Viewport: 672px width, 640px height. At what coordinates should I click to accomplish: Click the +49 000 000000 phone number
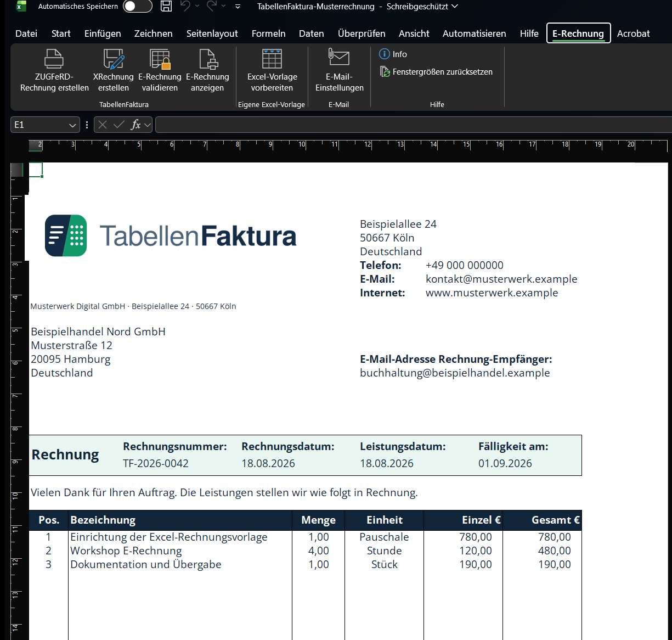coord(464,265)
